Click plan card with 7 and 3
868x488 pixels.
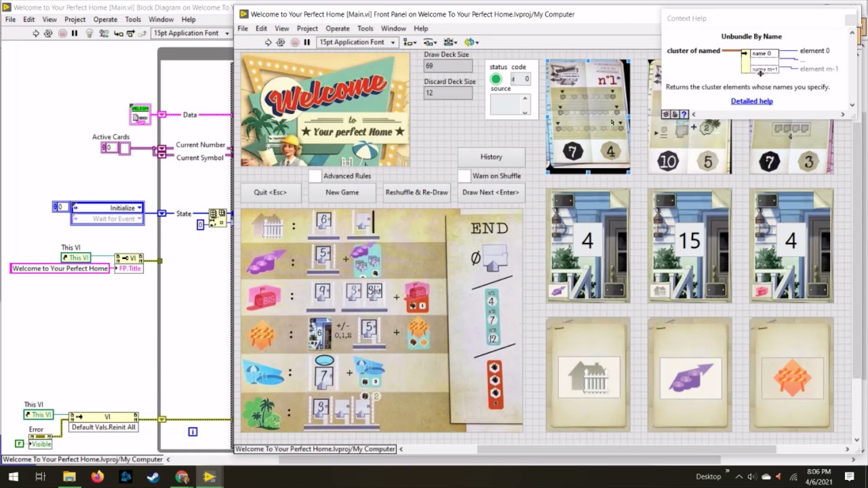791,116
